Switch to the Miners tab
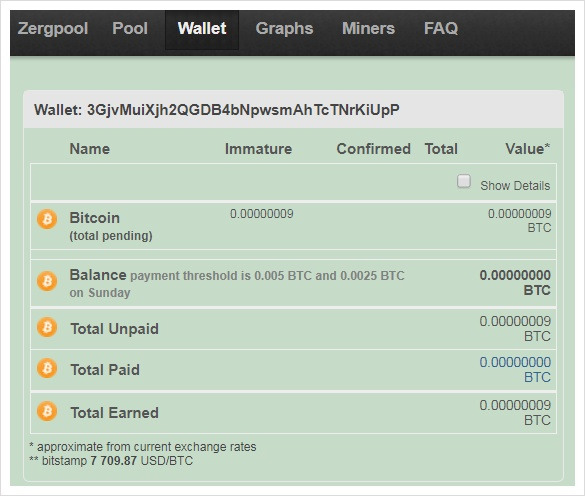 (x=368, y=29)
